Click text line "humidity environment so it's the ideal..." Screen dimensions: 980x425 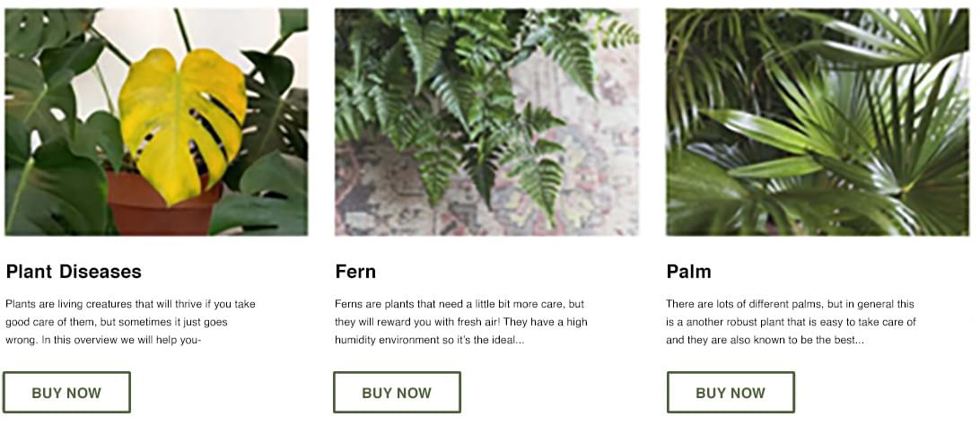pos(429,340)
